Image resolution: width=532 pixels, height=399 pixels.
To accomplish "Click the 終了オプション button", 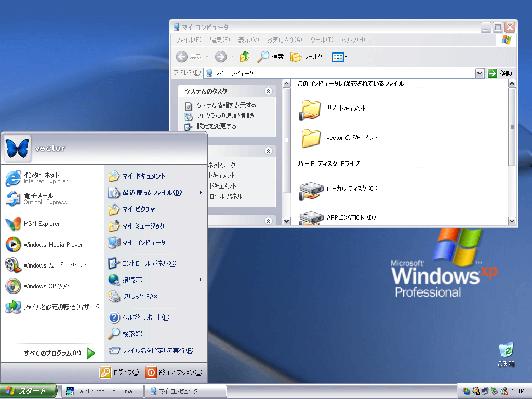I will pyautogui.click(x=174, y=373).
